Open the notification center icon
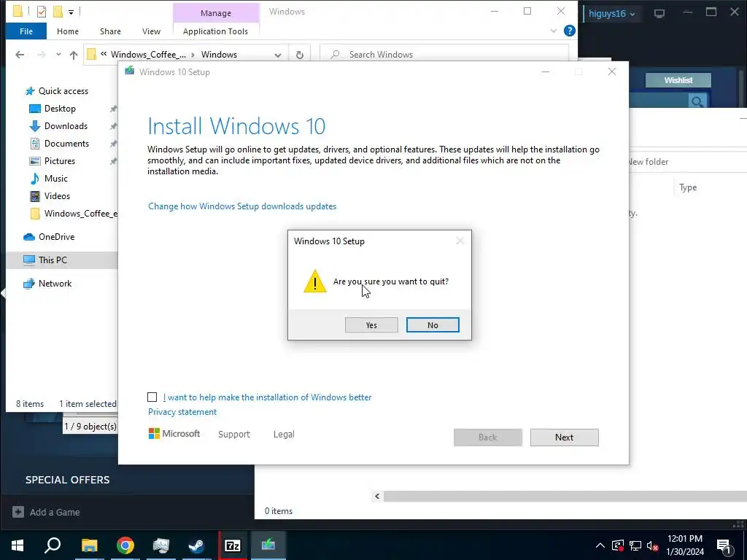 coord(724,546)
